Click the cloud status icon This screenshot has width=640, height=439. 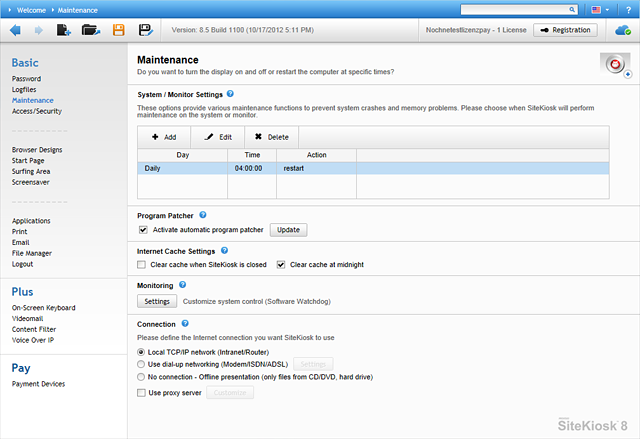point(623,30)
